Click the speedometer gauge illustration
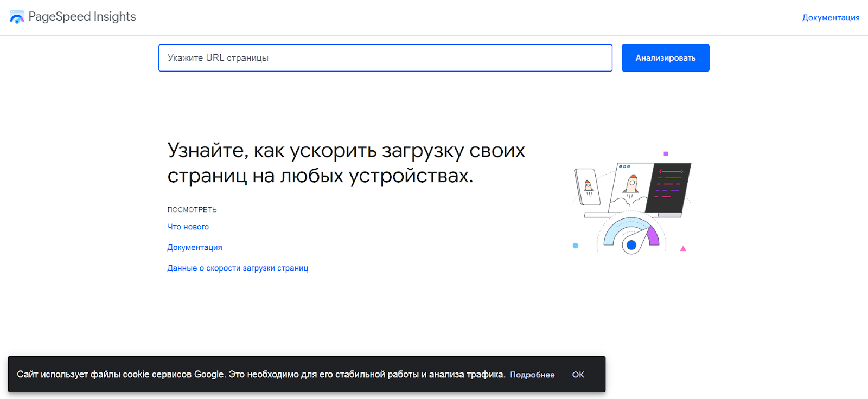868x399 pixels. (x=631, y=233)
